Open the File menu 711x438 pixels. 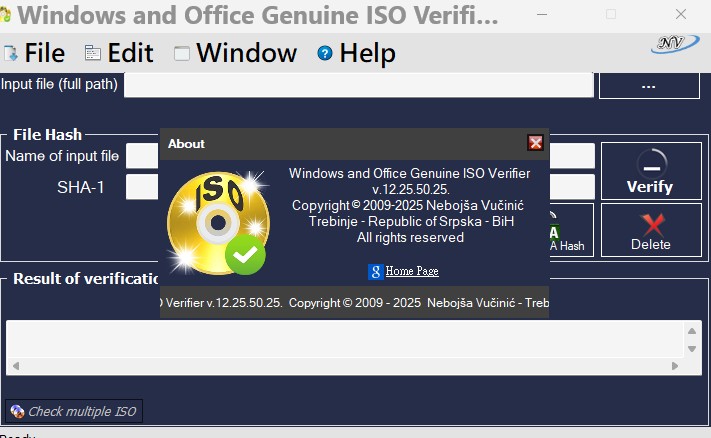[34, 53]
